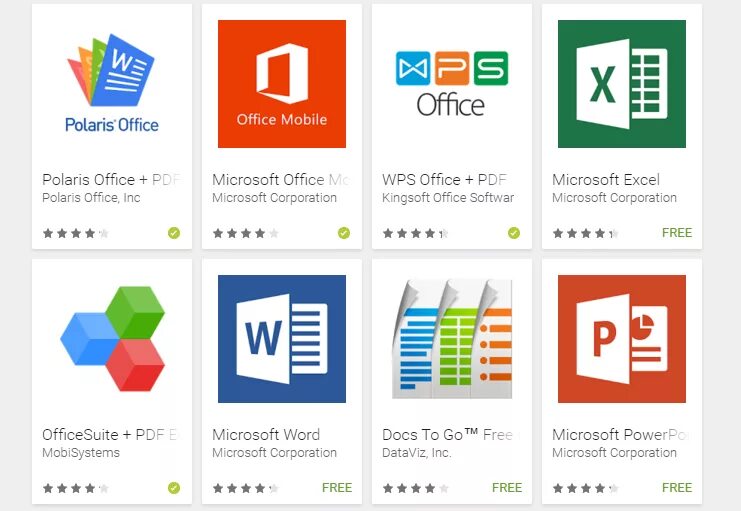
Task: Open the Docs To Go icon
Action: 452,338
